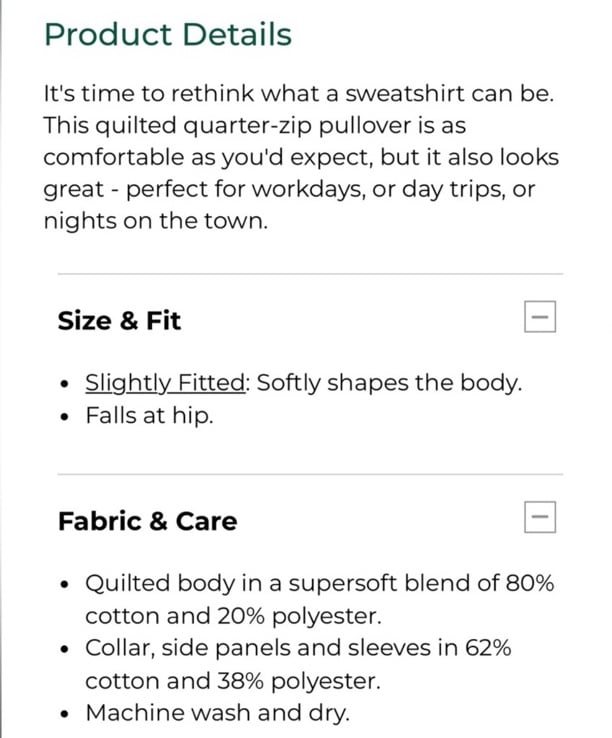
Task: Collapse the Size & Fit section
Action: pyautogui.click(x=540, y=317)
